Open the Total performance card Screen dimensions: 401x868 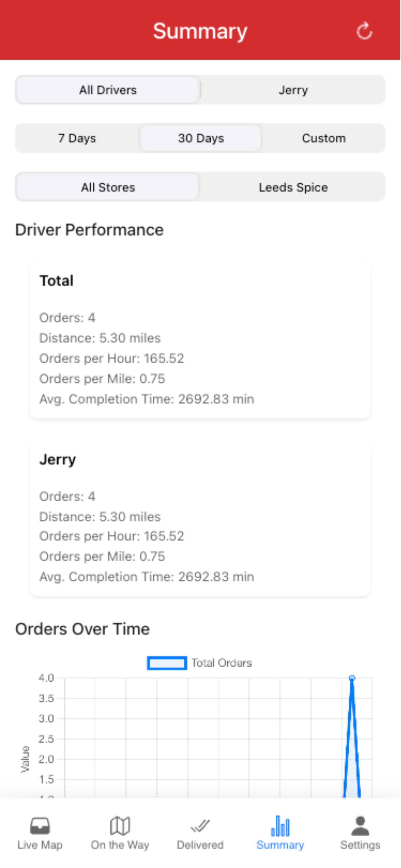[200, 341]
